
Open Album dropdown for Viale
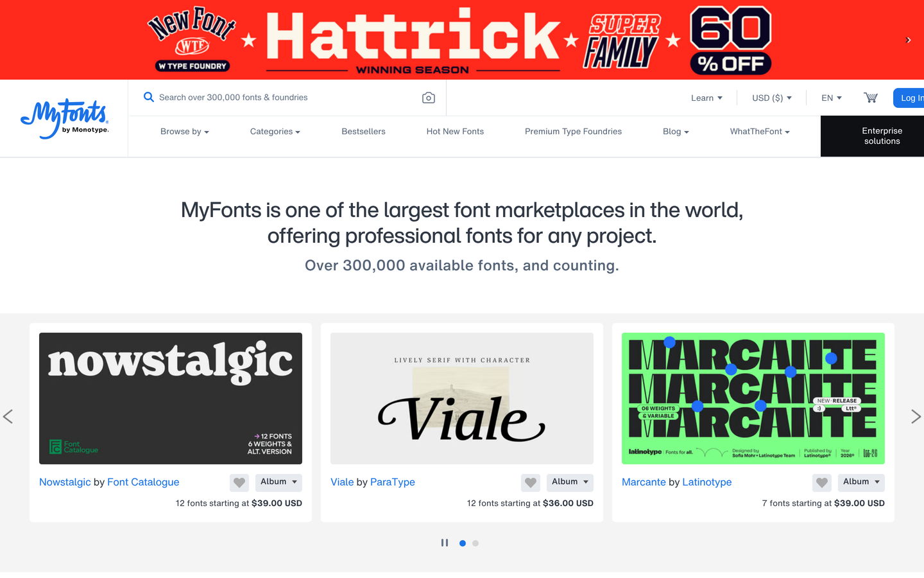coord(570,482)
